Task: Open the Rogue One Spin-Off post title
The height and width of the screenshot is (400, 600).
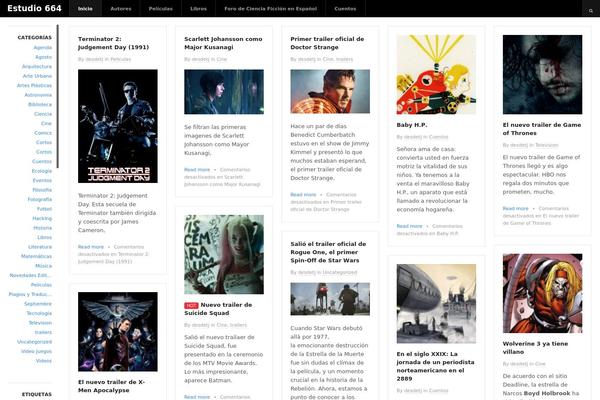Action: pos(328,252)
